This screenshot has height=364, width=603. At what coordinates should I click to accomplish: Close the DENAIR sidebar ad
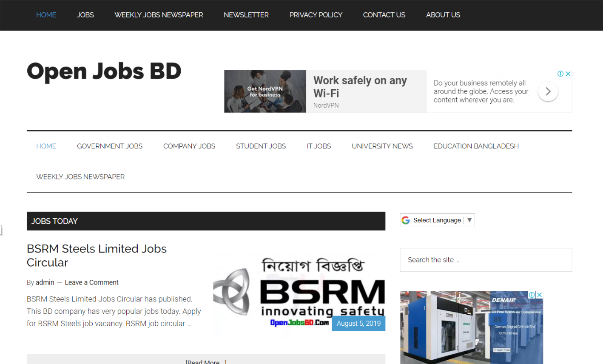tap(540, 294)
